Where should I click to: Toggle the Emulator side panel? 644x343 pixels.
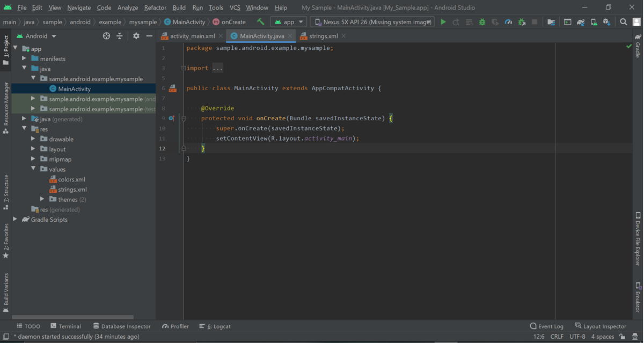638,298
